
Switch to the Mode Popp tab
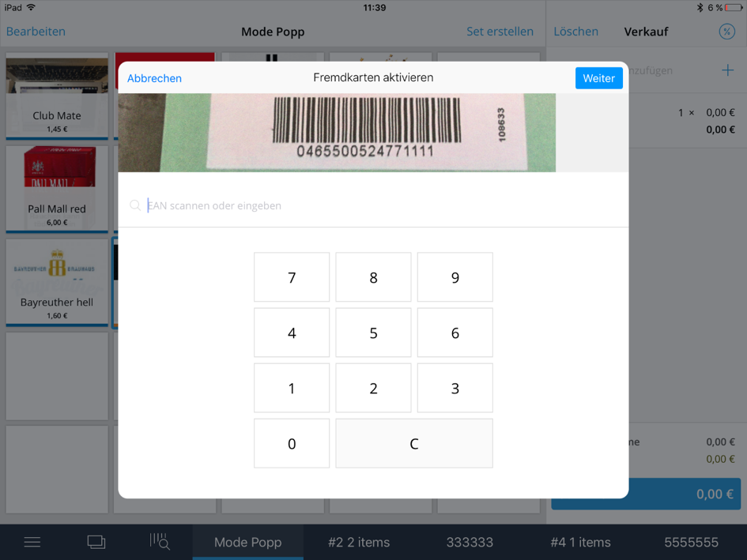pyautogui.click(x=247, y=542)
